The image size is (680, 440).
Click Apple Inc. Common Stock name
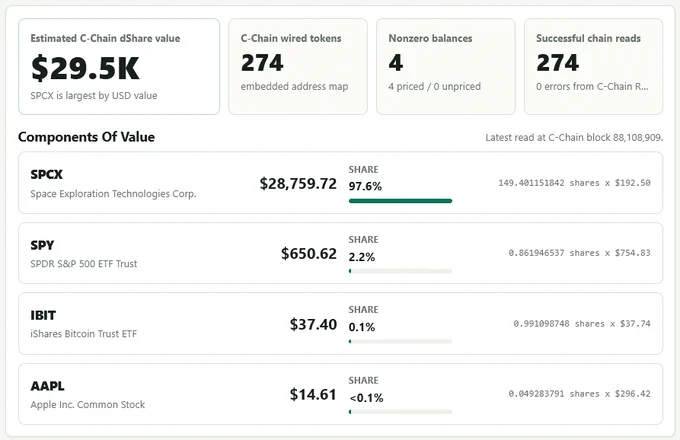88,404
